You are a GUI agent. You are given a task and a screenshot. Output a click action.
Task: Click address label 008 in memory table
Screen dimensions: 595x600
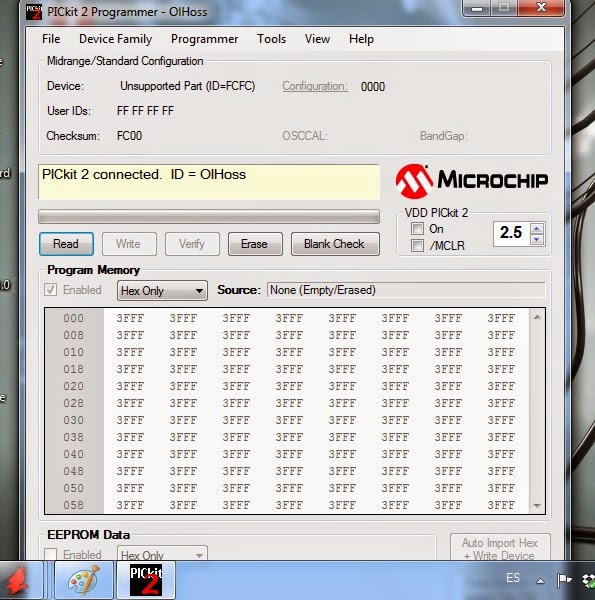(73, 335)
